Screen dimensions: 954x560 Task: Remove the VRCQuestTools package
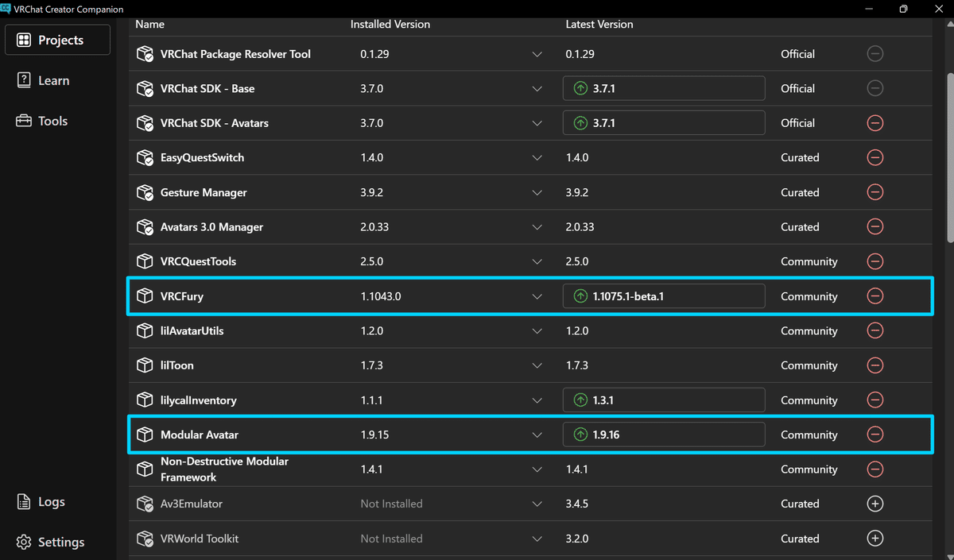pyautogui.click(x=874, y=261)
